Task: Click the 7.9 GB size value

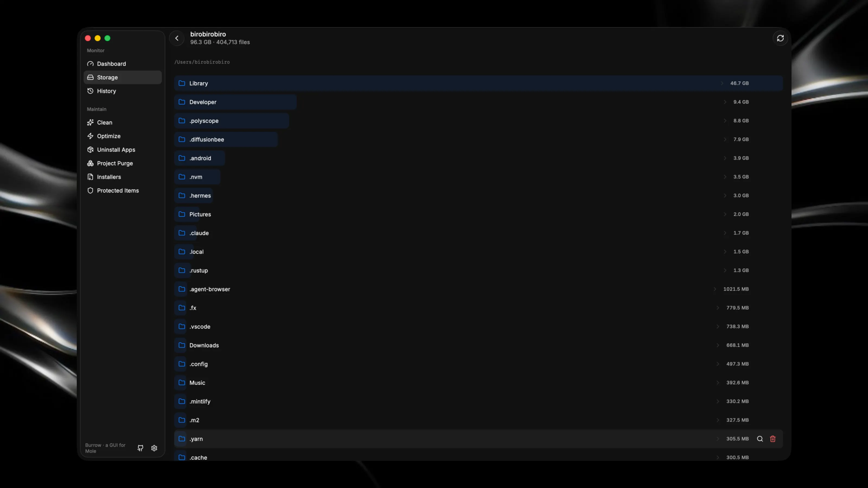Action: tap(741, 139)
